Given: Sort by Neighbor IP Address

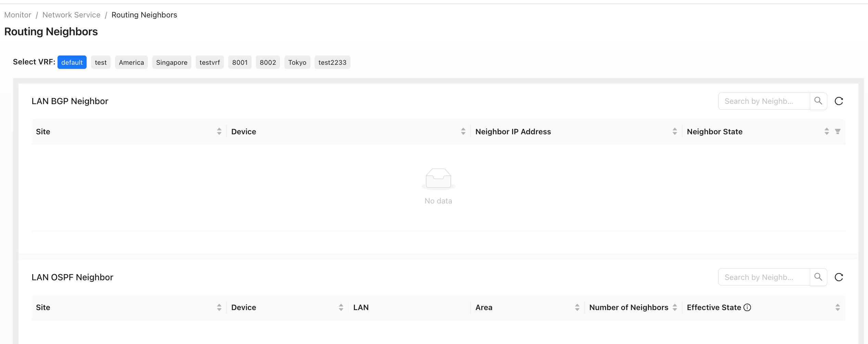Looking at the screenshot, I should tap(675, 132).
